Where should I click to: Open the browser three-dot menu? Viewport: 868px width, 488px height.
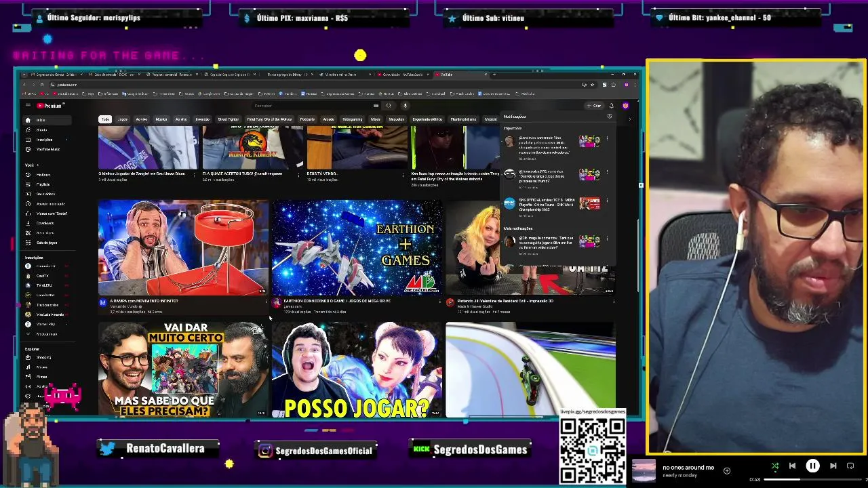click(635, 85)
